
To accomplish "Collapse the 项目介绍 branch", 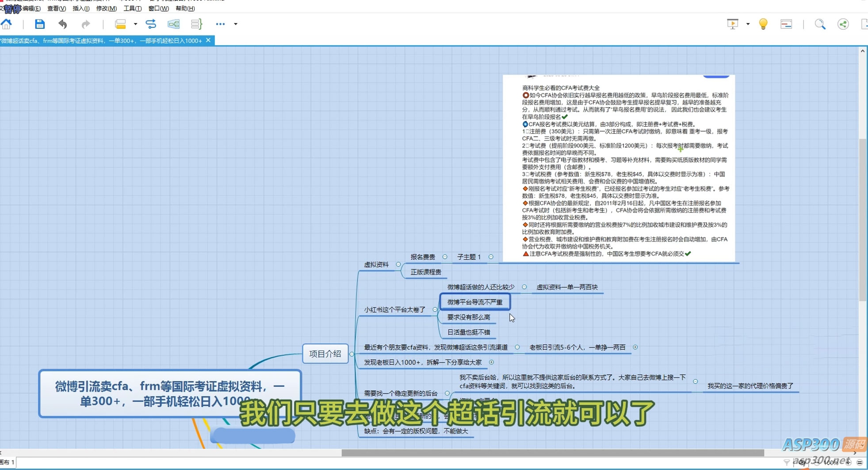I will [352, 354].
